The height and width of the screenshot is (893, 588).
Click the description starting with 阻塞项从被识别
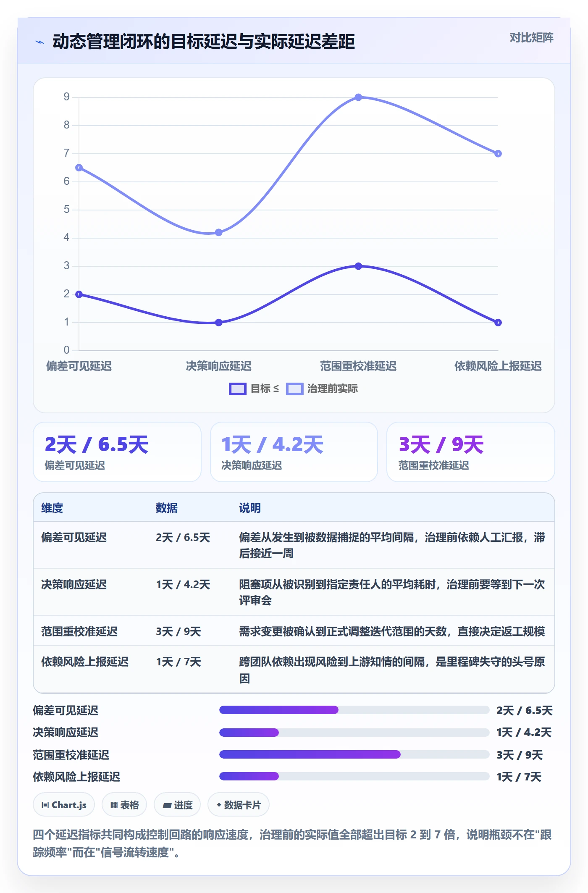point(392,592)
